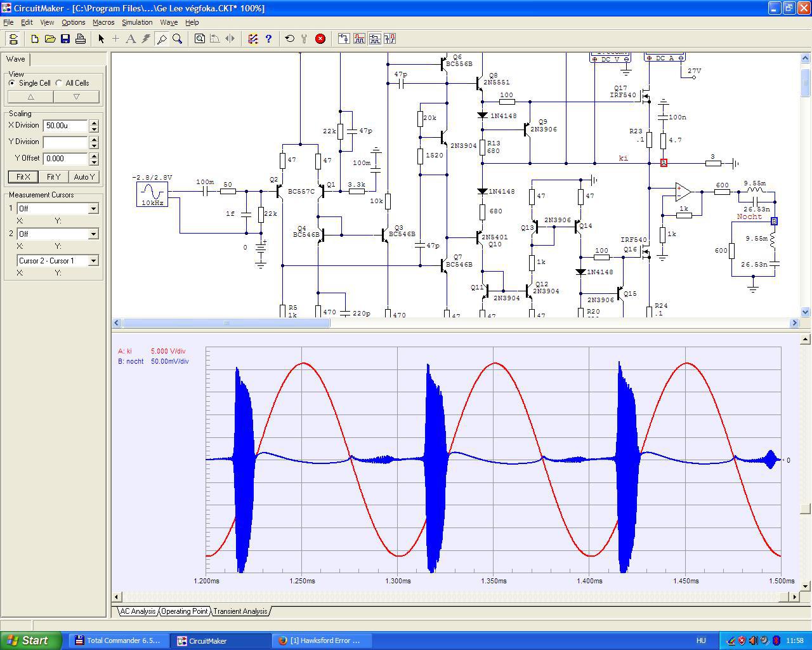The height and width of the screenshot is (650, 812).
Task: Open help via blue question mark icon
Action: (x=268, y=39)
